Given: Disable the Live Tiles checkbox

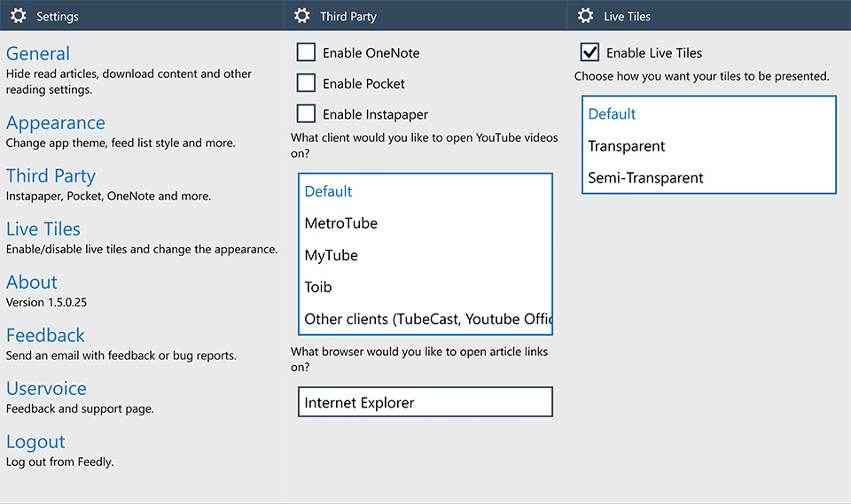Looking at the screenshot, I should pos(590,52).
